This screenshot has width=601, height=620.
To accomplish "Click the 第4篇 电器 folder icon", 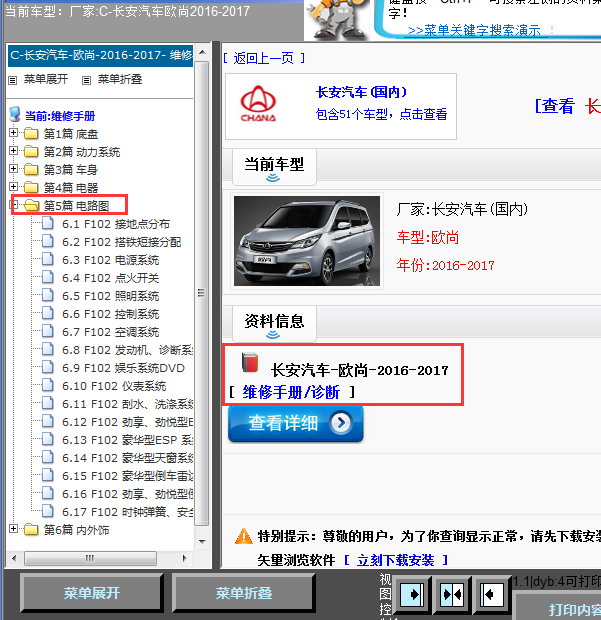I will coord(31,187).
